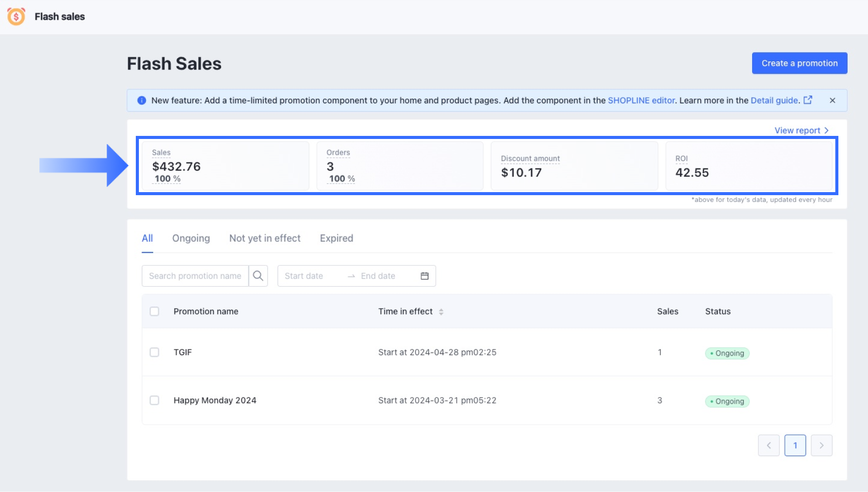Dismiss the new feature info banner
This screenshot has width=868, height=492.
[x=832, y=101]
